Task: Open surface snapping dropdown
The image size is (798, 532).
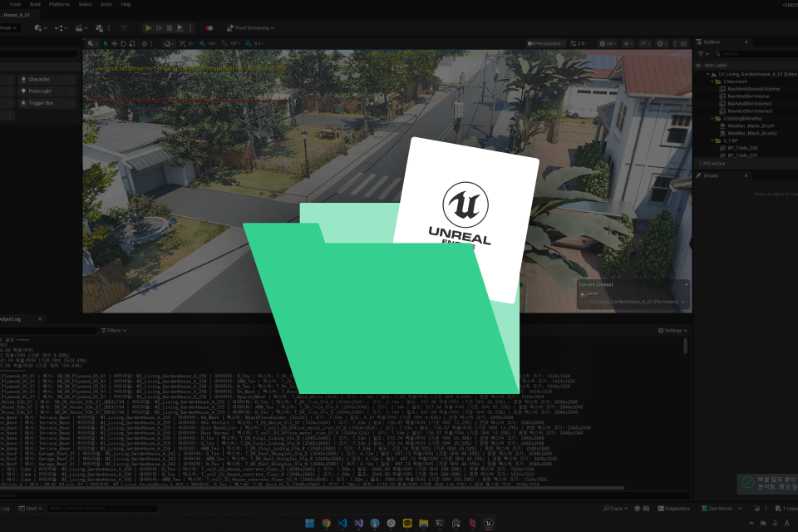Action: click(x=168, y=43)
